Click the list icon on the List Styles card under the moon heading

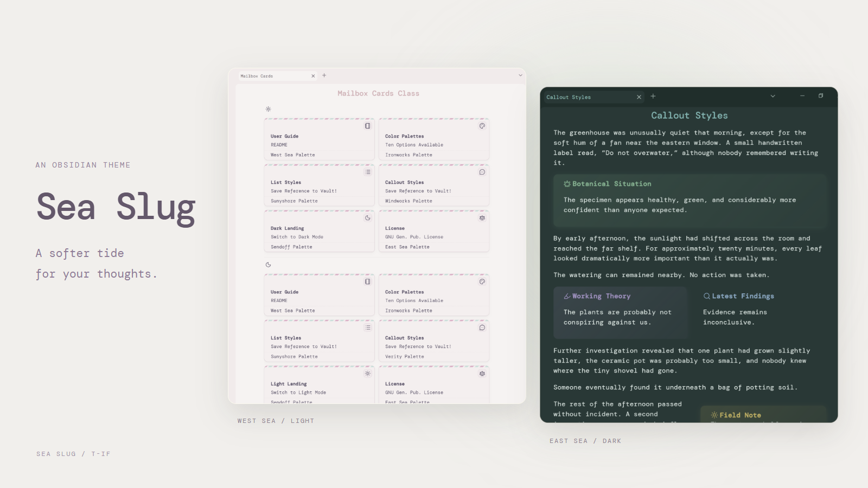368,328
